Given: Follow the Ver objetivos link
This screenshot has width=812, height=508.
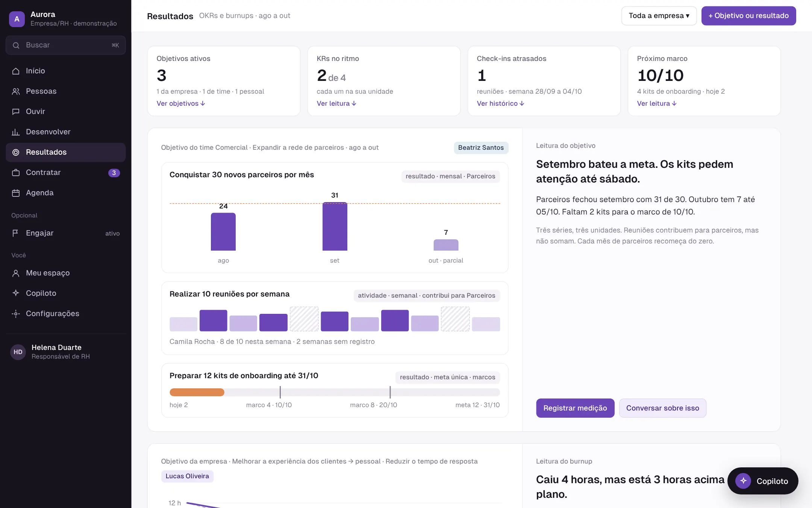Looking at the screenshot, I should 181,103.
